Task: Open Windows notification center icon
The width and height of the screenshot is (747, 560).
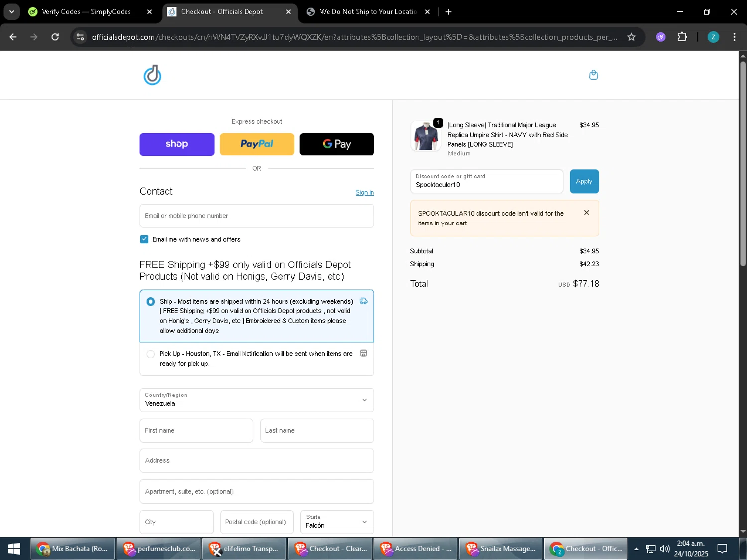Action: coord(722,549)
